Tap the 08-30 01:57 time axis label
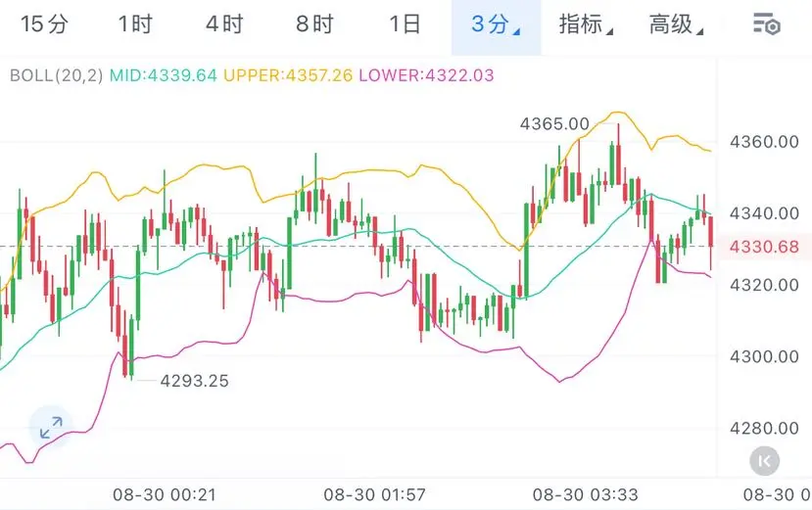The height and width of the screenshot is (510, 812). 374,494
